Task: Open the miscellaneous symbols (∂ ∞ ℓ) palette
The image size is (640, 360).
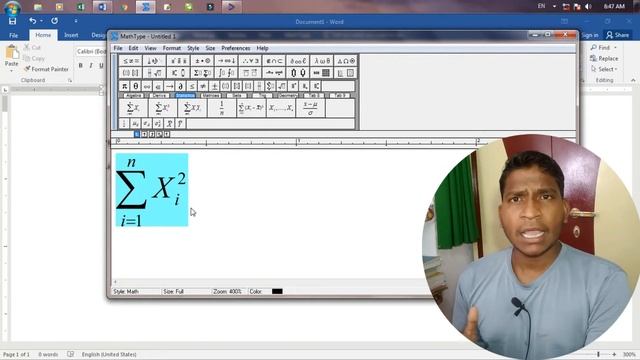Action: 298,61
